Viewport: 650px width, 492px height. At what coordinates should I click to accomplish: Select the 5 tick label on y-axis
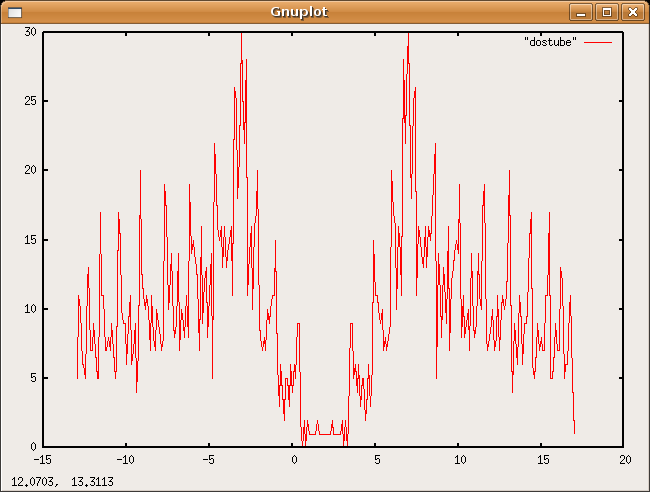click(33, 377)
